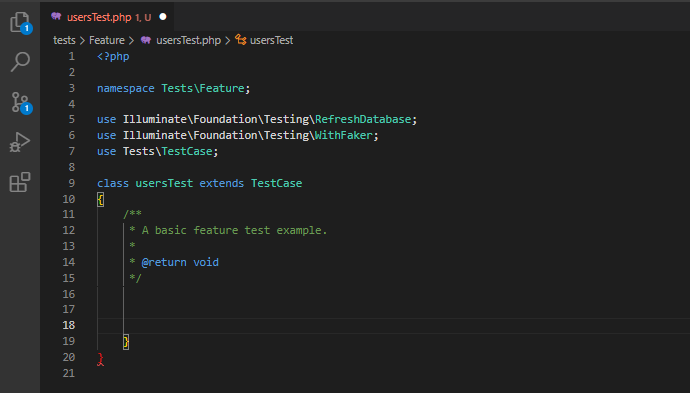
Task: Open the usersTest.php breadcrumb item
Action: (188, 40)
